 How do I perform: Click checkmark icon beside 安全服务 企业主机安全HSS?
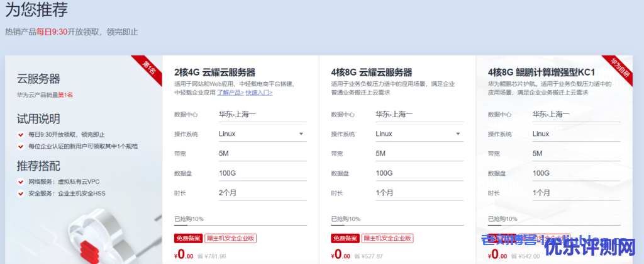pos(21,193)
